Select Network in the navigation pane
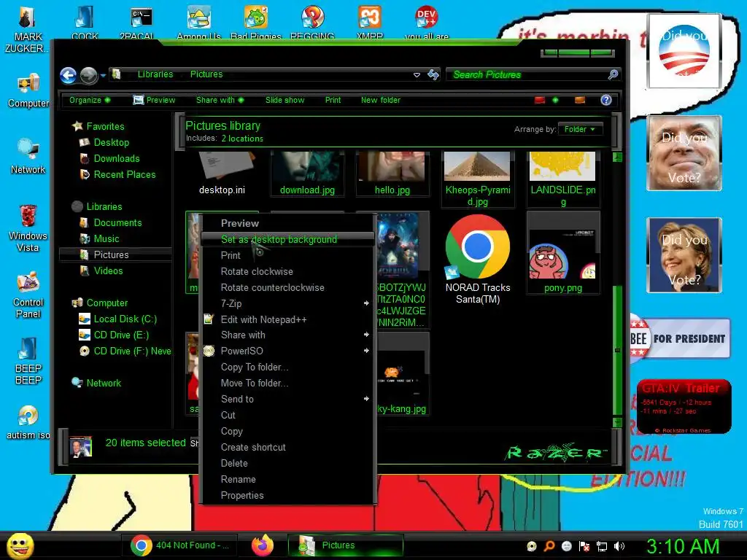The width and height of the screenshot is (747, 560). coord(104,383)
